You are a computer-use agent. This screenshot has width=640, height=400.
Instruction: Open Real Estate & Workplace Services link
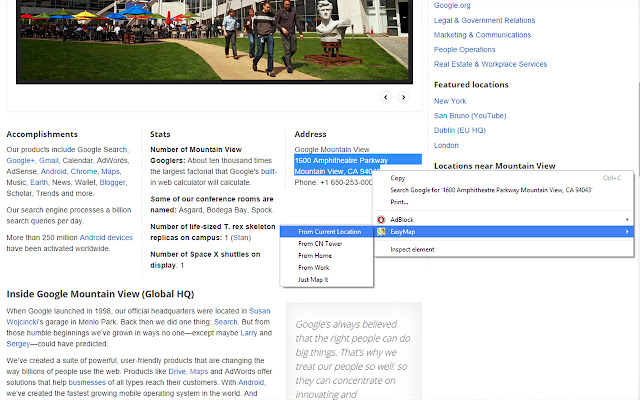[x=490, y=64]
